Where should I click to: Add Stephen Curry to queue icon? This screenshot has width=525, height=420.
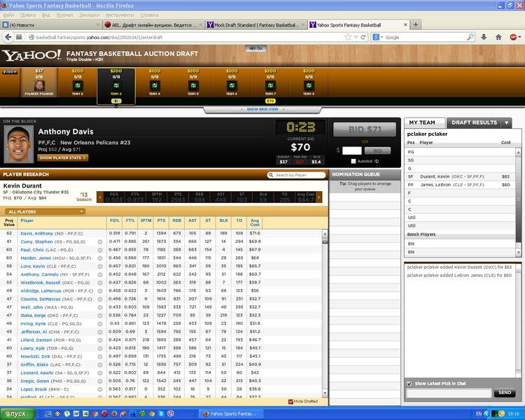(x=100, y=241)
